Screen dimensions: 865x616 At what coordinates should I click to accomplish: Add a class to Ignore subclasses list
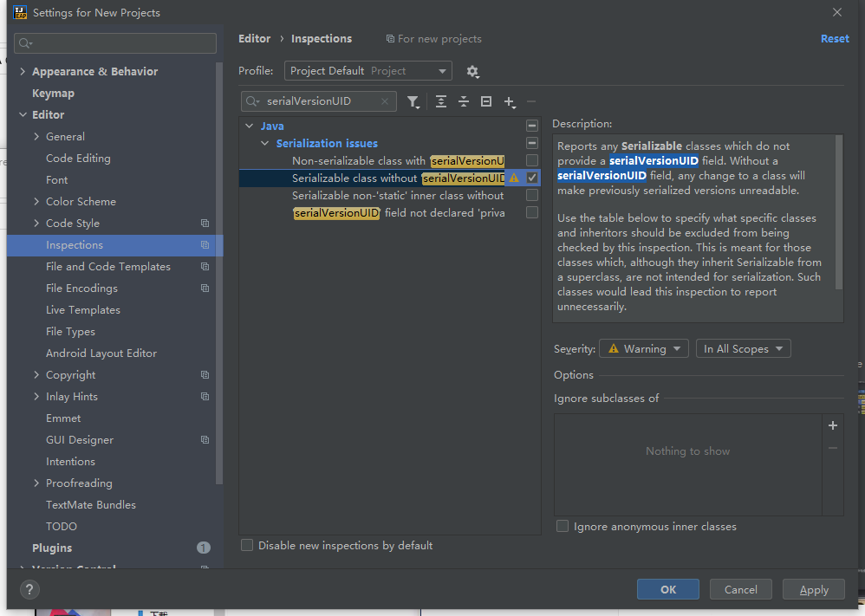coord(833,425)
